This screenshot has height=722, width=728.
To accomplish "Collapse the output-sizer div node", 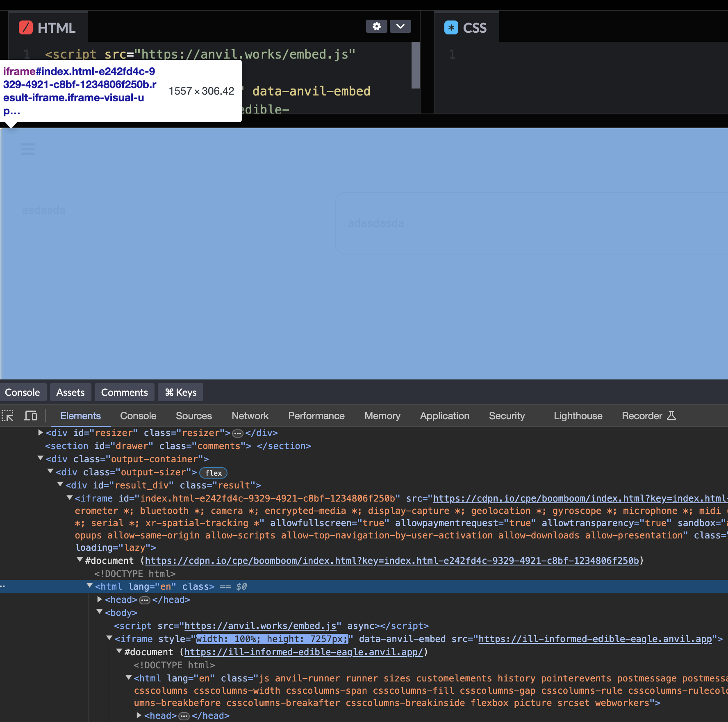I will click(50, 471).
